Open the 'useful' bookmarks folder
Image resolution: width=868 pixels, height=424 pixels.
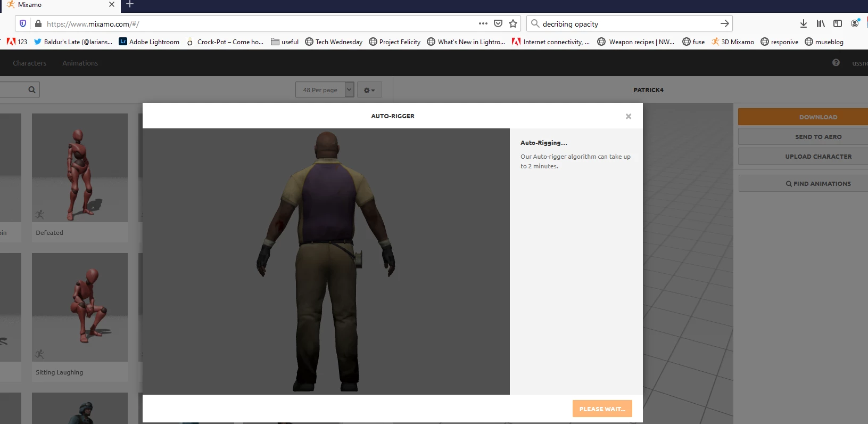click(285, 42)
